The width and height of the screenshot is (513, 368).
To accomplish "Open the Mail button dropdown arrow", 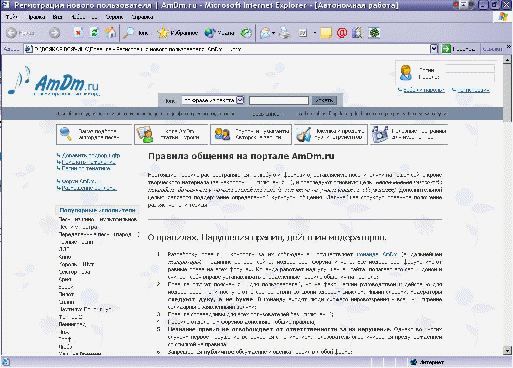I will (x=273, y=33).
